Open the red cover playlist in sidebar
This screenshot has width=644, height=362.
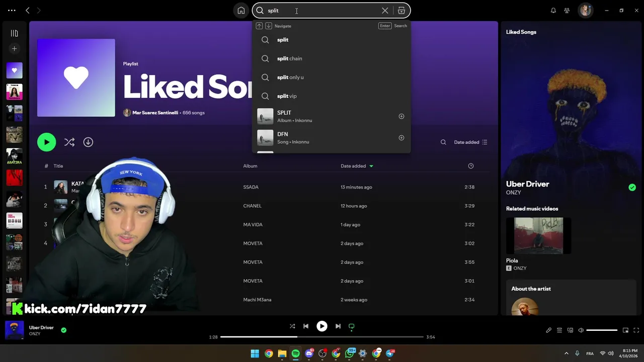14,178
